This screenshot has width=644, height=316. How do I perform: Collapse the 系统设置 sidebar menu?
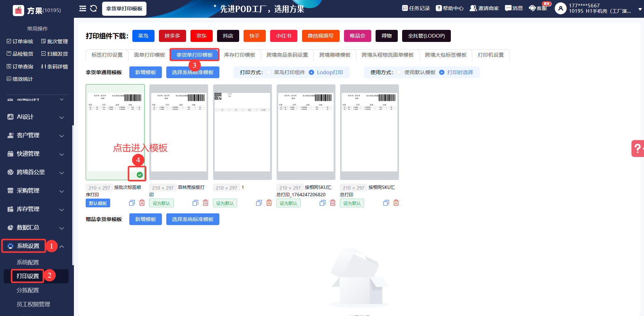[37, 246]
